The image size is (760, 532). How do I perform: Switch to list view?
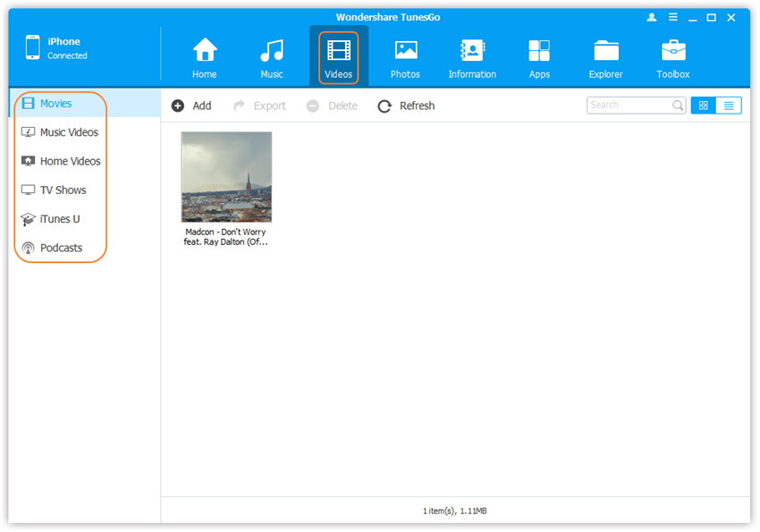[x=729, y=106]
